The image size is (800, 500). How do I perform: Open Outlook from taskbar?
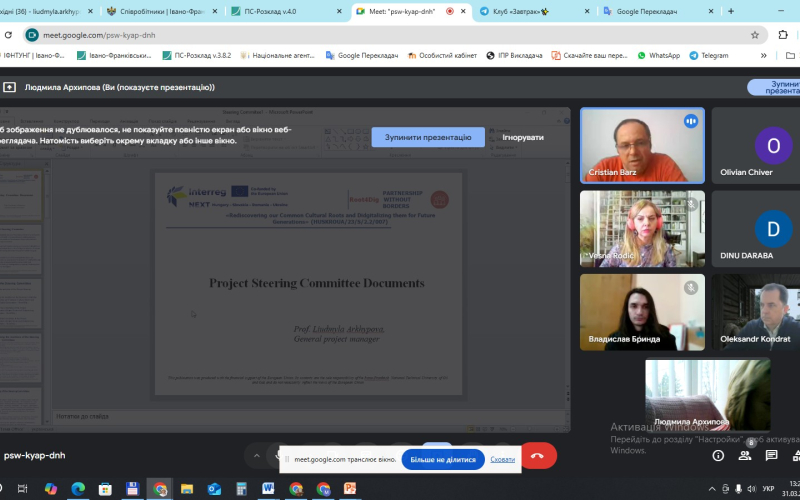214,489
